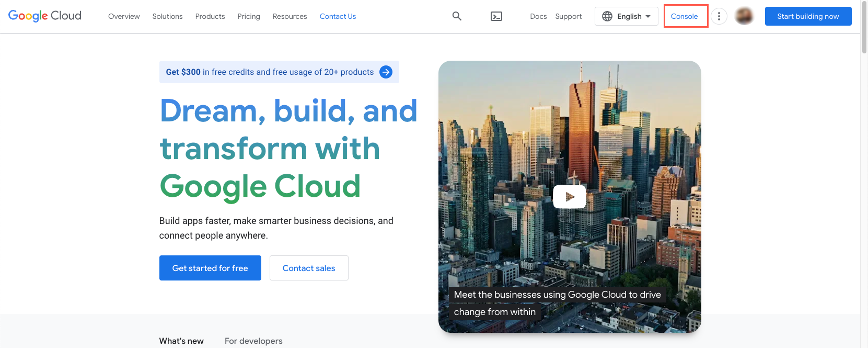This screenshot has height=348, width=868.
Task: Play the city skyline video
Action: point(569,197)
